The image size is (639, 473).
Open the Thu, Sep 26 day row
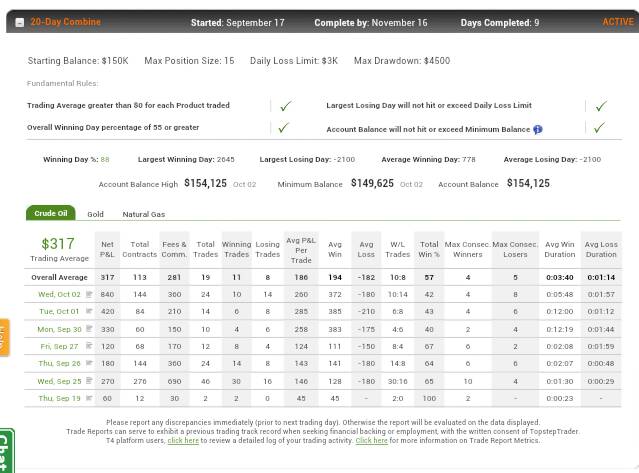[59, 363]
